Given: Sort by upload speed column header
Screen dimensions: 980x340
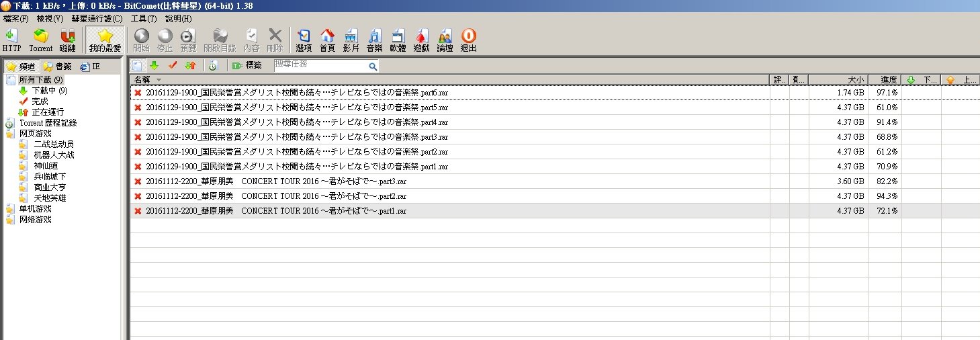Looking at the screenshot, I should click(x=961, y=80).
